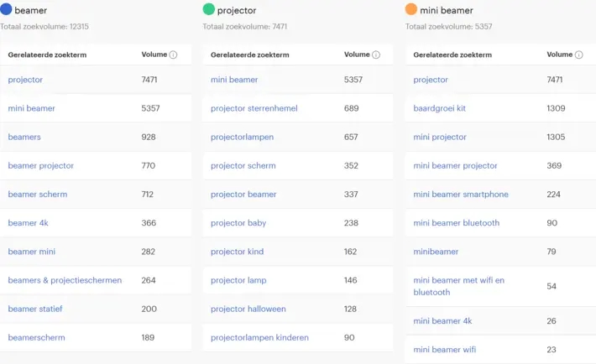The image size is (596, 364).
Task: Click volume value 54 for wifi en bluetooth
Action: click(552, 286)
